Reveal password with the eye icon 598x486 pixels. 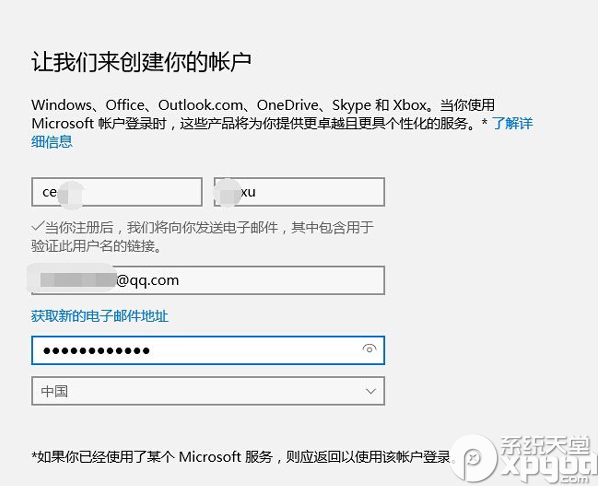coord(369,349)
